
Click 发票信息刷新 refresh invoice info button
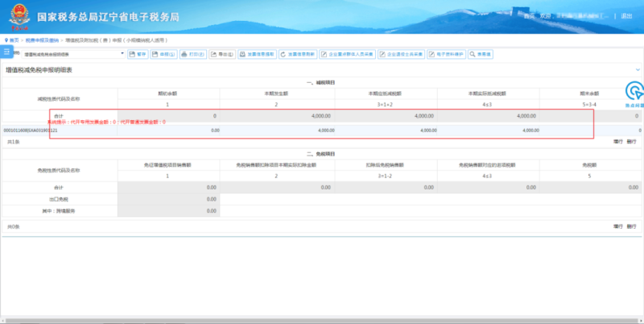[x=298, y=54]
